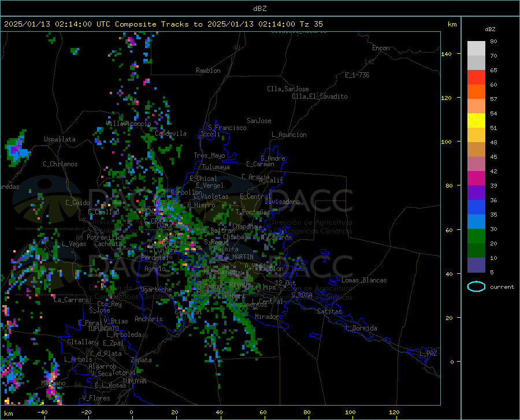This screenshot has height=420, width=520.
Task: Click the 'Encon' map label
Action: 381,48
